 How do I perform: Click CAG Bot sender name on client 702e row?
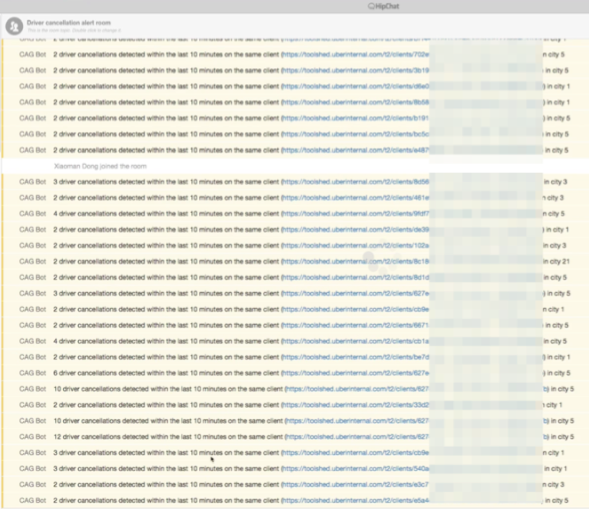point(33,54)
